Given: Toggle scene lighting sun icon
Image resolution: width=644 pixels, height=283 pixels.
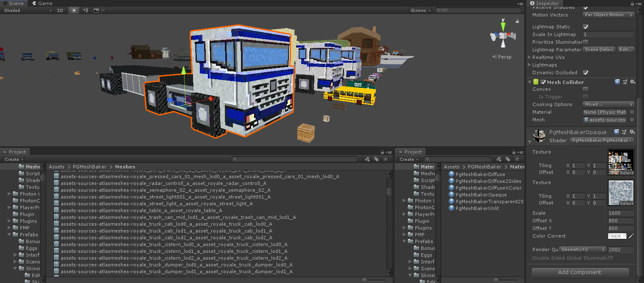Looking at the screenshot, I should (74, 10).
